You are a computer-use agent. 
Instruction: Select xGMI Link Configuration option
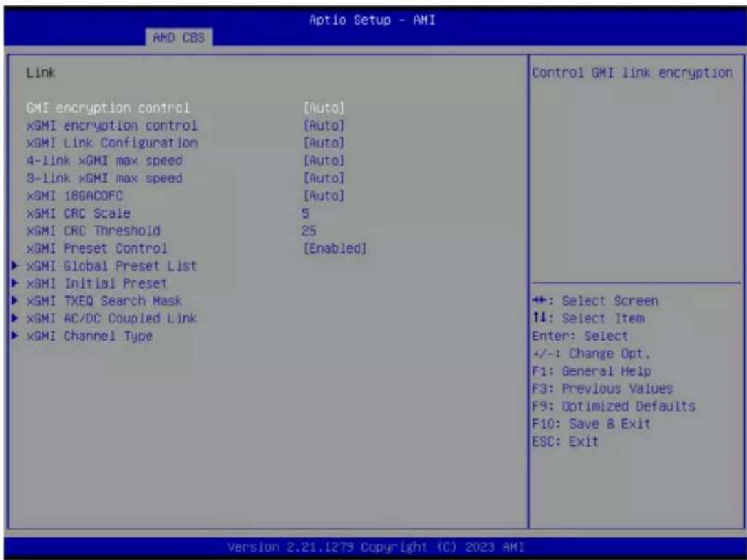[112, 143]
